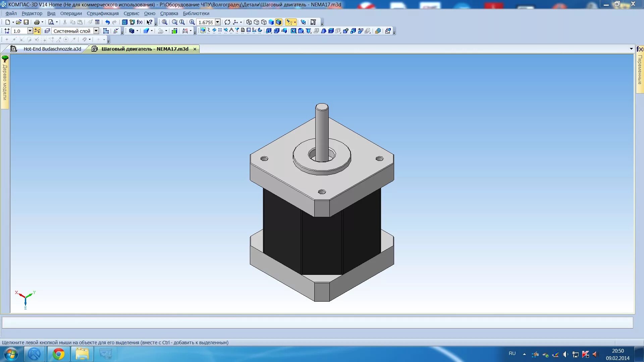The height and width of the screenshot is (362, 644).
Task: Click the Rotate view icon
Action: pyautogui.click(x=227, y=22)
